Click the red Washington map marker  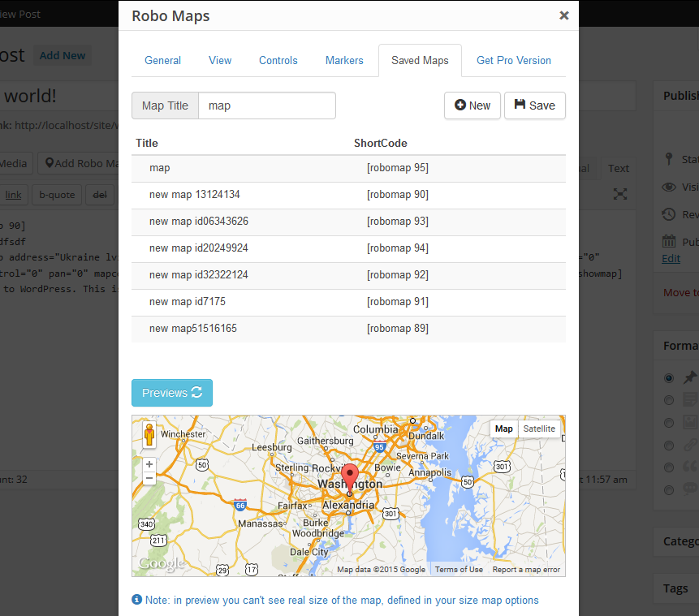tap(350, 479)
